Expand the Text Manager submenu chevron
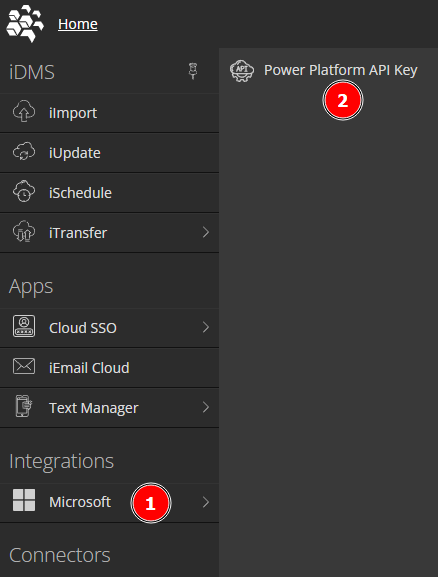The width and height of the screenshot is (438, 577). [206, 407]
